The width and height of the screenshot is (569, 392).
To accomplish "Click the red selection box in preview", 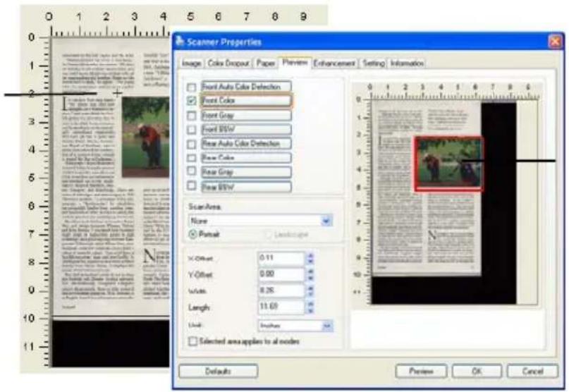I will point(448,164).
